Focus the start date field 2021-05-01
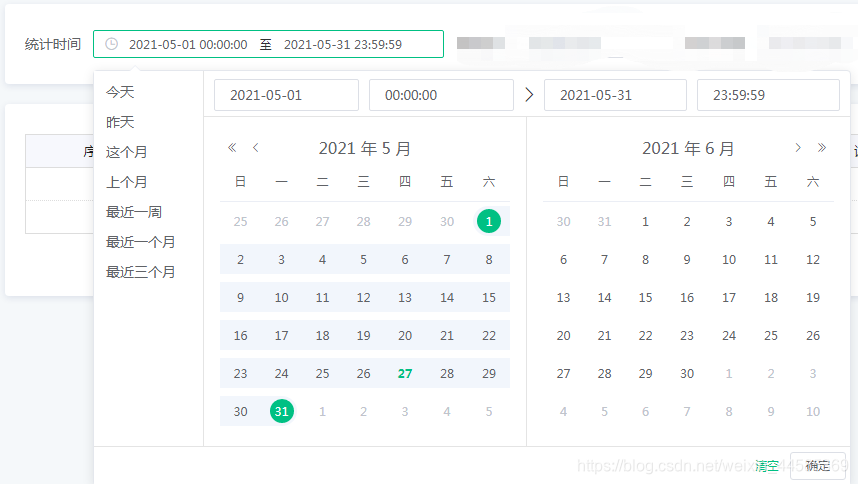Screen dimensions: 858x484 [x=286, y=95]
